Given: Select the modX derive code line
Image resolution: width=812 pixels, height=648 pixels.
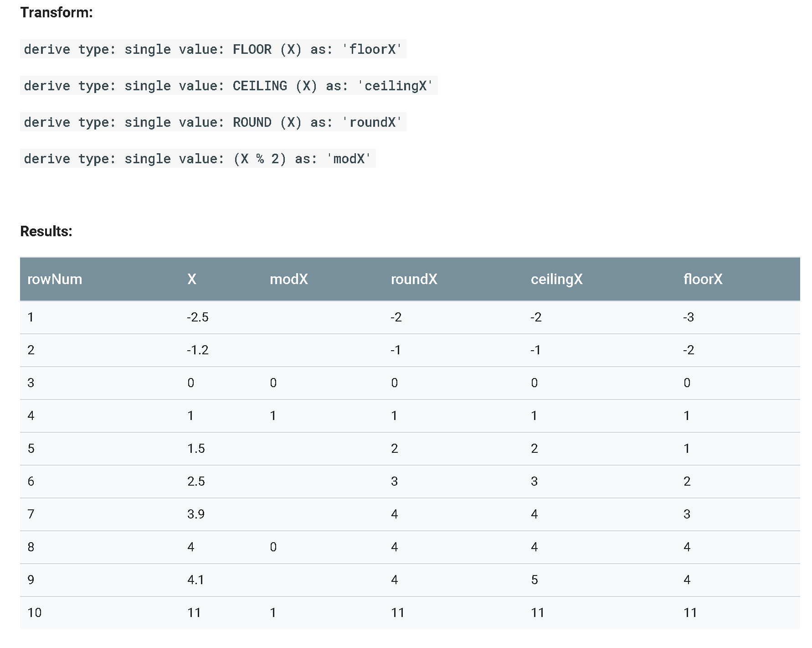Looking at the screenshot, I should pos(197,159).
